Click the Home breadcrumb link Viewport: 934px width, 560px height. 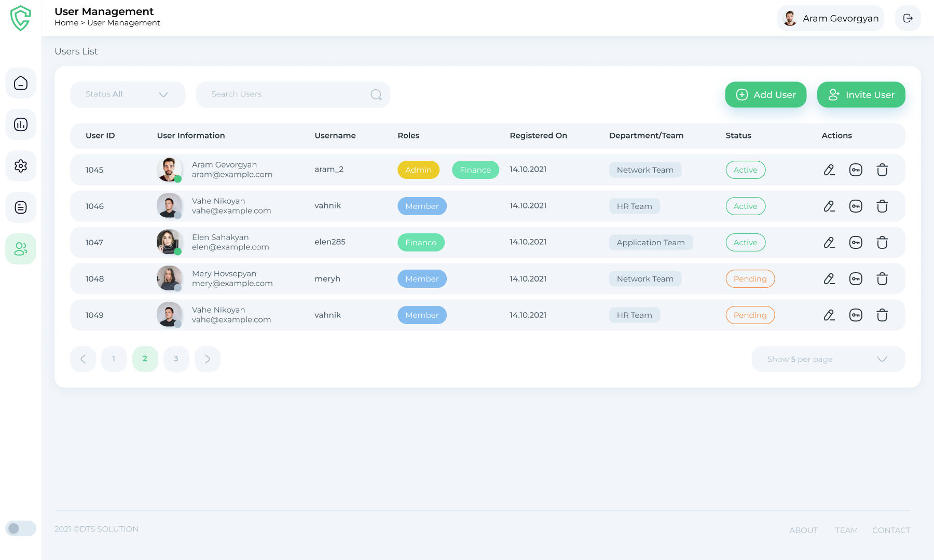pyautogui.click(x=66, y=23)
